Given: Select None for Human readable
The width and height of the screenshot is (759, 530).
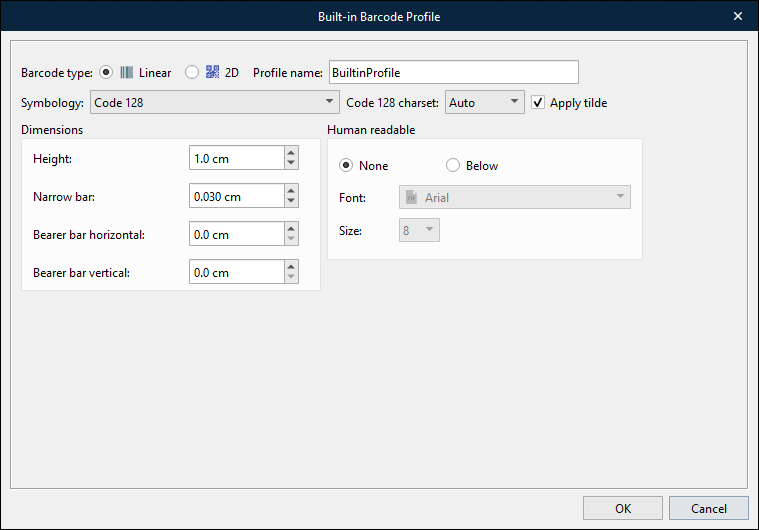Looking at the screenshot, I should tap(346, 166).
